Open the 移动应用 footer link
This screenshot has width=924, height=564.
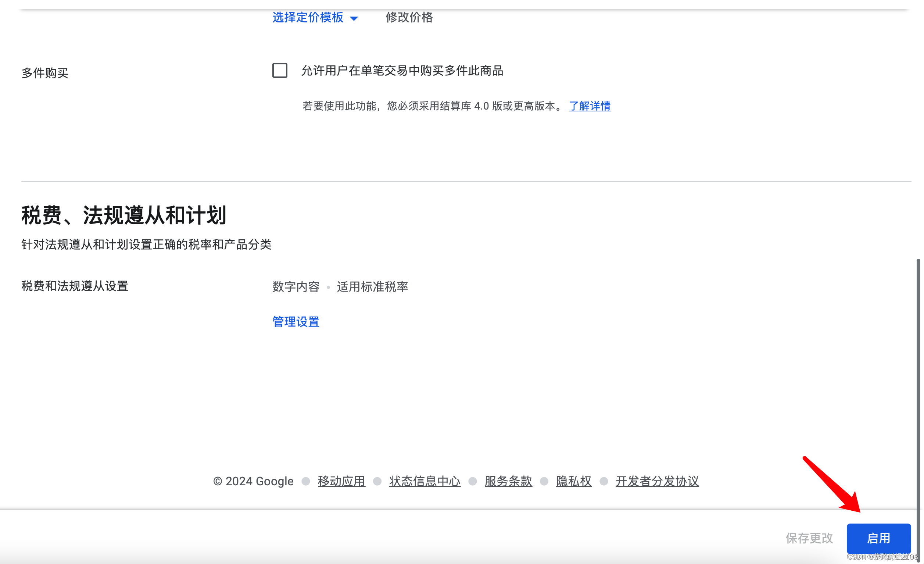(x=341, y=481)
